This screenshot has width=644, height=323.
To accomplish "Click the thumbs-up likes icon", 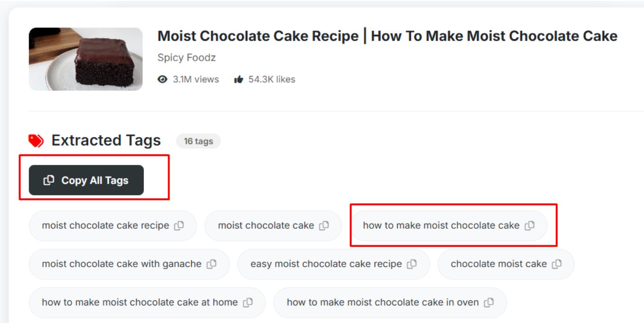I will 239,80.
